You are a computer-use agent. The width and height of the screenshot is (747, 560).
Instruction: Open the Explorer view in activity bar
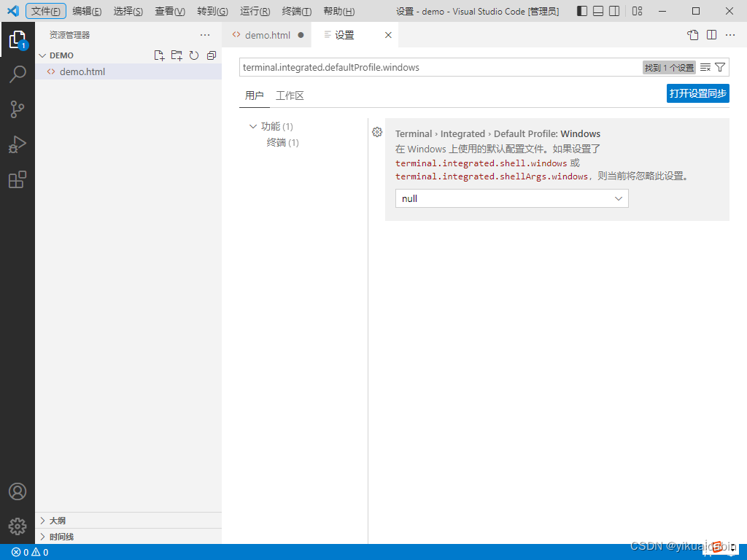(x=18, y=40)
